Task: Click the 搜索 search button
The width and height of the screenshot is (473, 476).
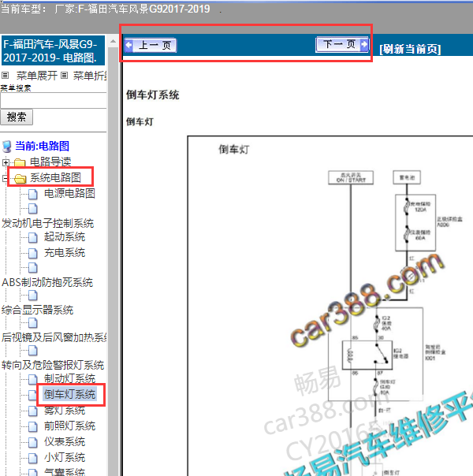Action: click(x=17, y=117)
